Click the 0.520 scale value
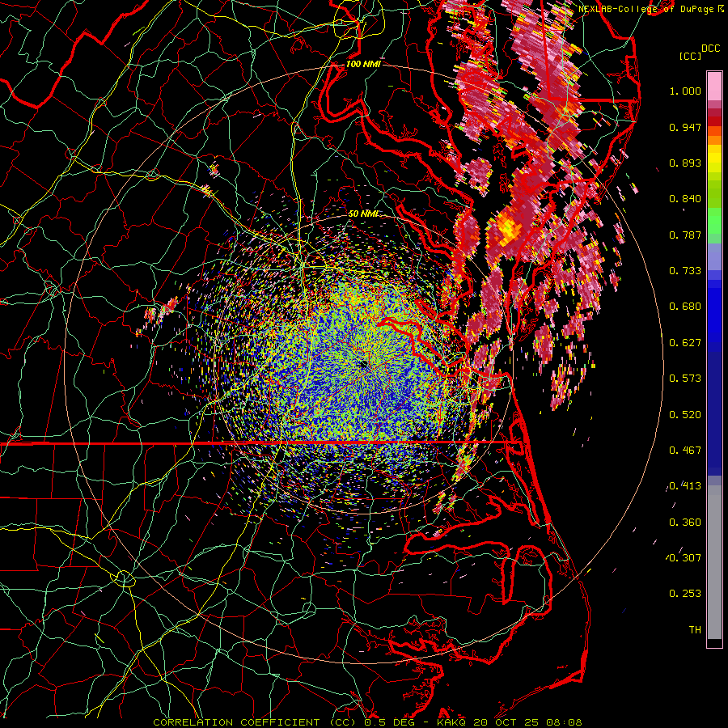The image size is (728, 728). (x=685, y=415)
